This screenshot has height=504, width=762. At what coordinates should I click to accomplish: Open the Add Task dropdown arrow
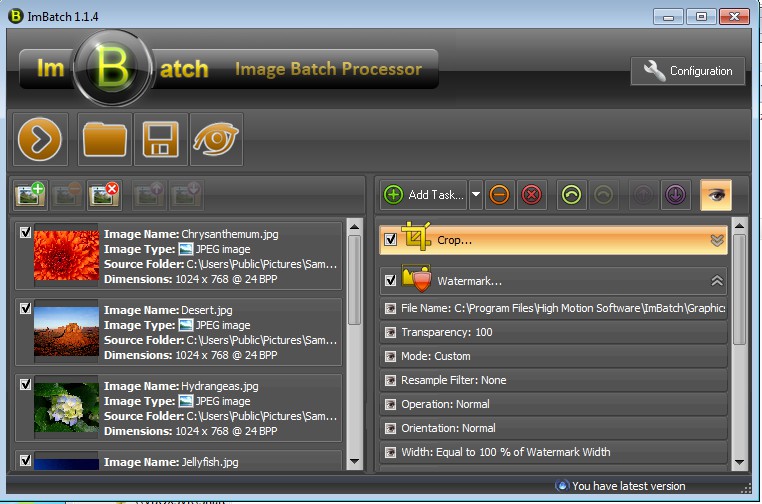(476, 195)
